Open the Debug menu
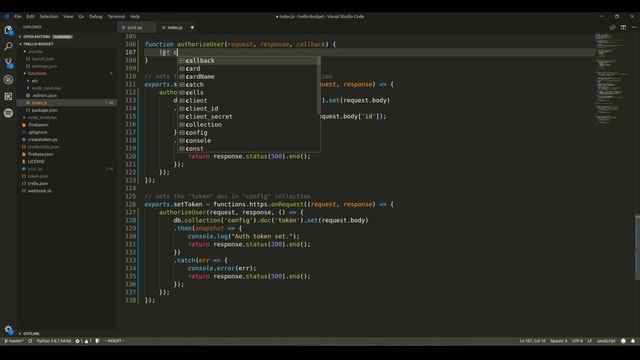640x360 pixels. pyautogui.click(x=96, y=17)
